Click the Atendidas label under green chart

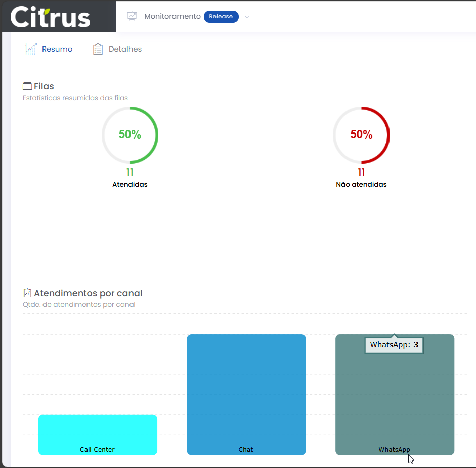[x=130, y=185]
